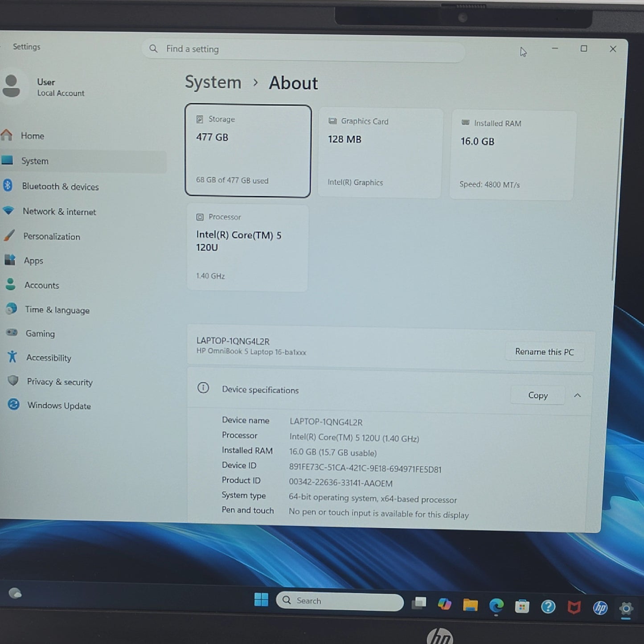
Task: Click the Accounts person icon in sidebar
Action: pyautogui.click(x=11, y=284)
